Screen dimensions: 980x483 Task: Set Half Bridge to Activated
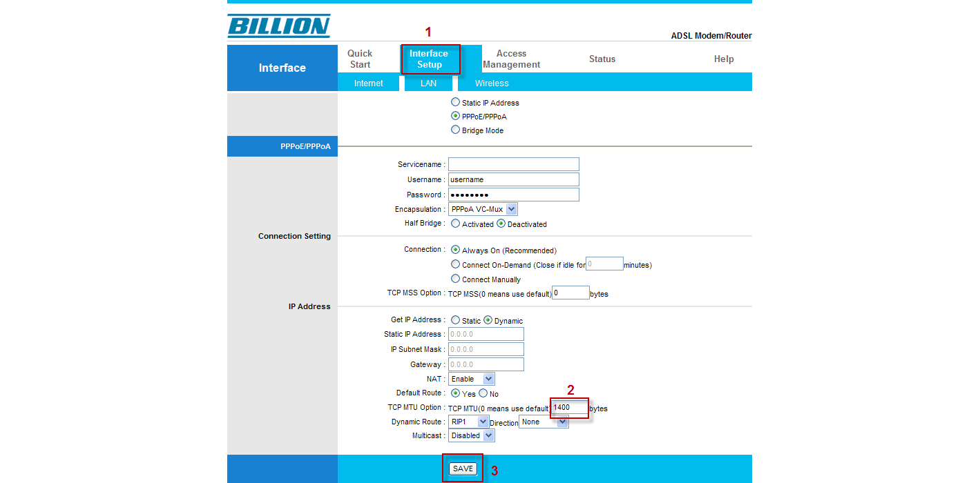(x=455, y=224)
